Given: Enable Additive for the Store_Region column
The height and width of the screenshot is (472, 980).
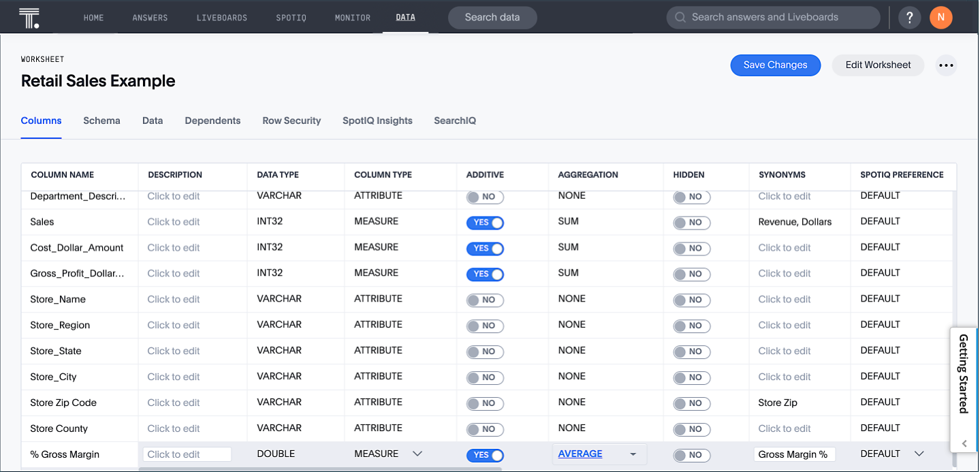Looking at the screenshot, I should click(x=485, y=326).
